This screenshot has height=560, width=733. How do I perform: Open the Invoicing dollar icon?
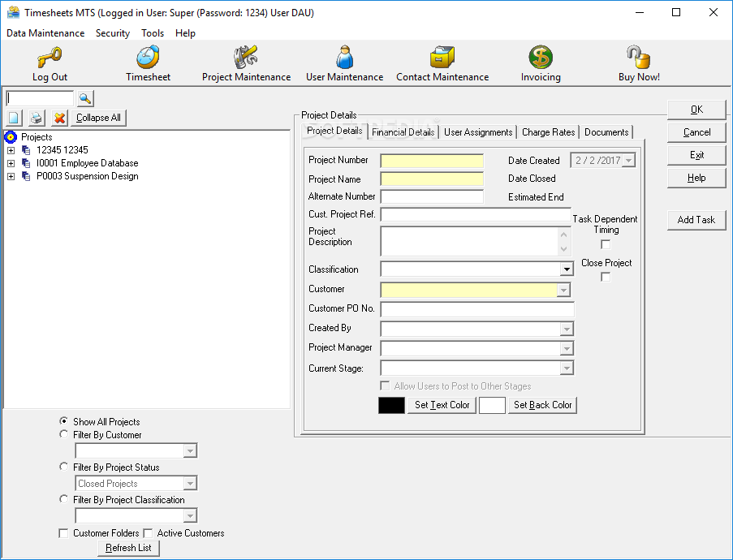pos(541,57)
